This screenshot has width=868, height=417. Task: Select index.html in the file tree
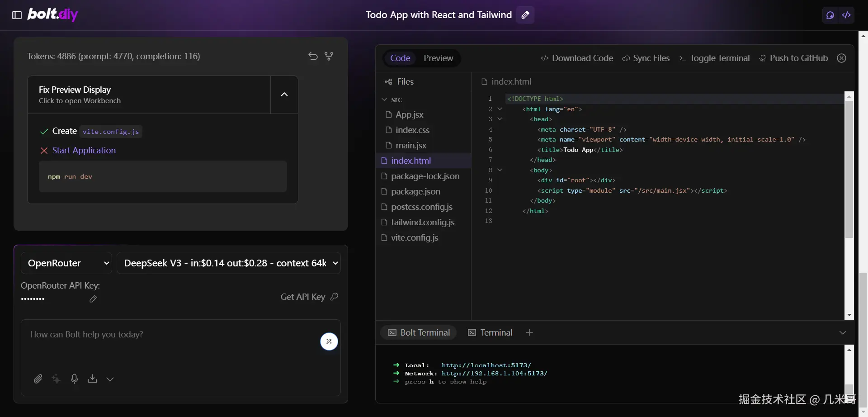click(424, 161)
